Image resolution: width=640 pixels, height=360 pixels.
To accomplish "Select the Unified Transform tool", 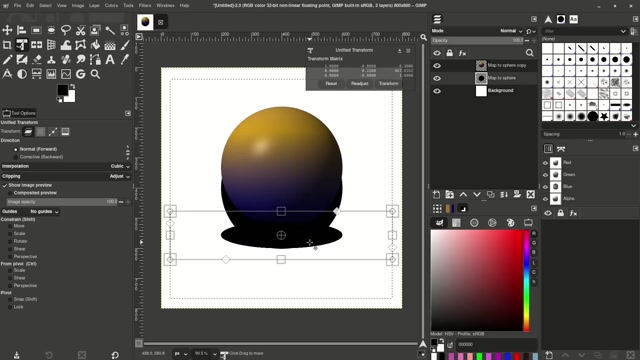I will point(22,44).
